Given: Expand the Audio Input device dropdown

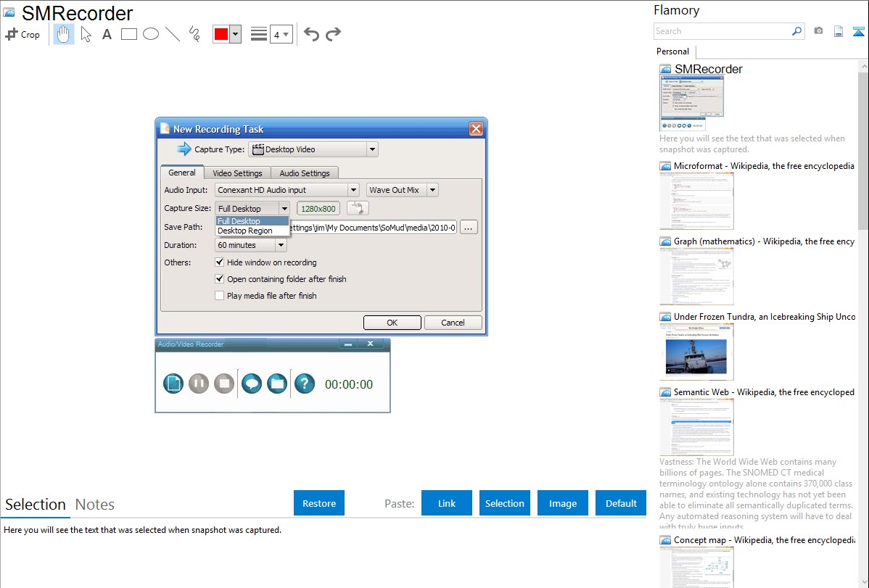Looking at the screenshot, I should pyautogui.click(x=353, y=190).
